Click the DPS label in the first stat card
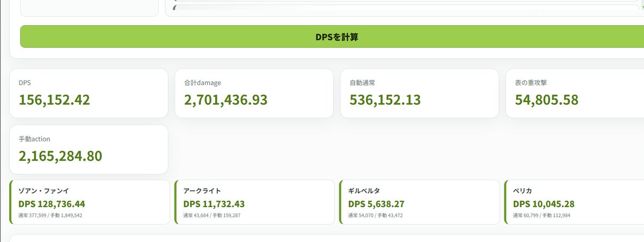Viewport: 644px width, 242px height. tap(25, 83)
